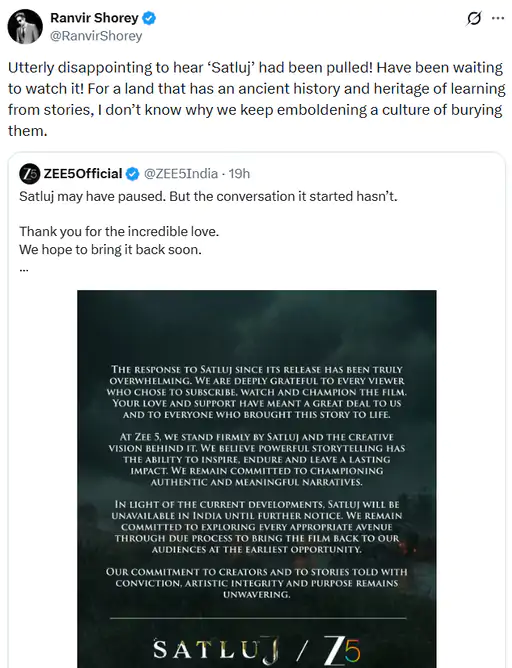Click ZEE5Official's blue verified badge

(x=132, y=174)
